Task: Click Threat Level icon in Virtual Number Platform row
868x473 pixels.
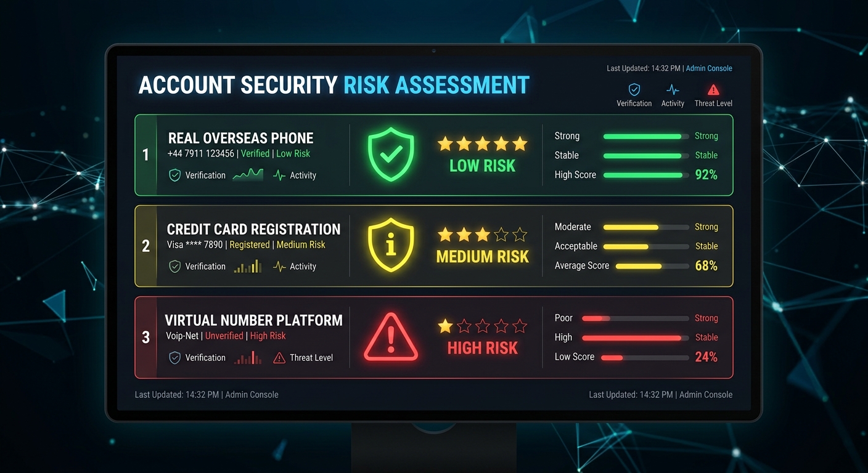Action: [279, 358]
